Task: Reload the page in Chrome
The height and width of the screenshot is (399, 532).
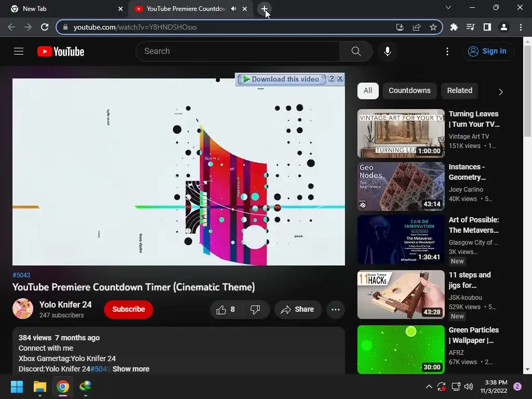Action: pyautogui.click(x=45, y=27)
